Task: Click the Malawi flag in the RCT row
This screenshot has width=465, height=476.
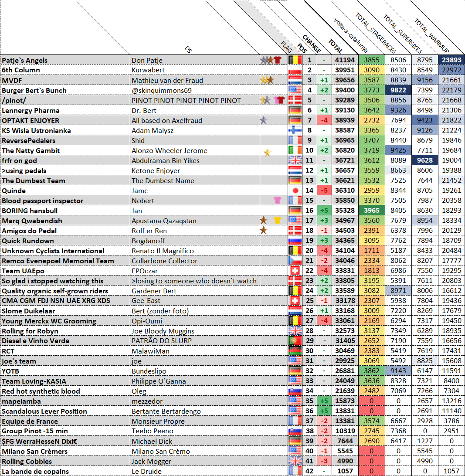Action: tap(295, 351)
